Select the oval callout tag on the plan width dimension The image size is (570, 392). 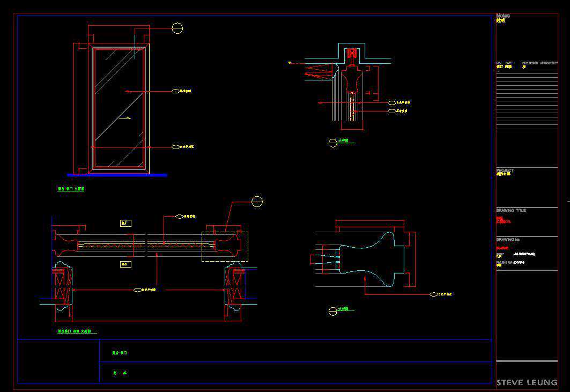(x=137, y=290)
